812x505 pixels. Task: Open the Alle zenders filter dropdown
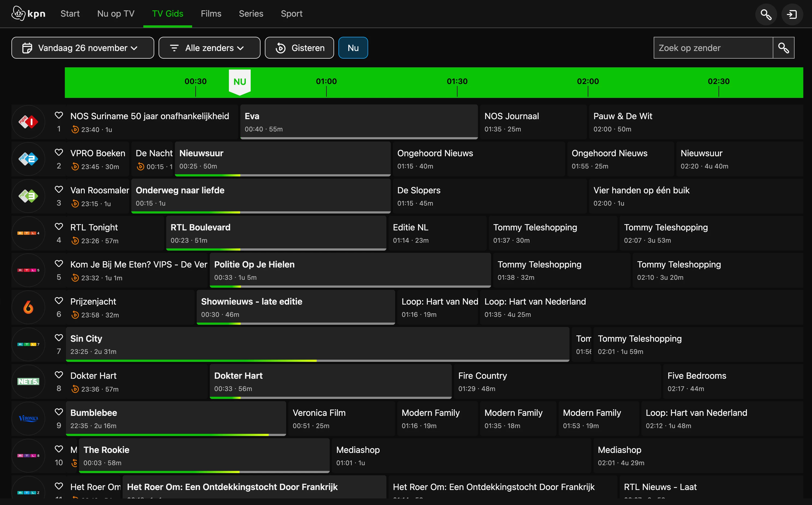coord(209,48)
